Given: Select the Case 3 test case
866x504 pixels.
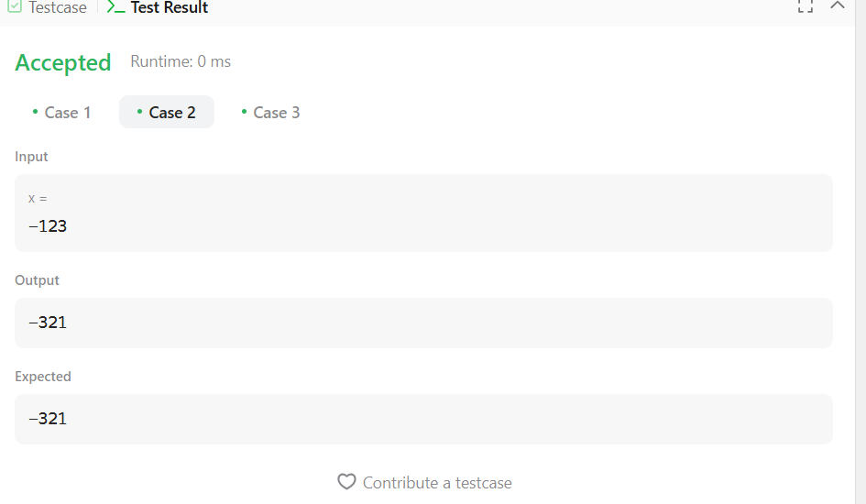Looking at the screenshot, I should coord(276,113).
